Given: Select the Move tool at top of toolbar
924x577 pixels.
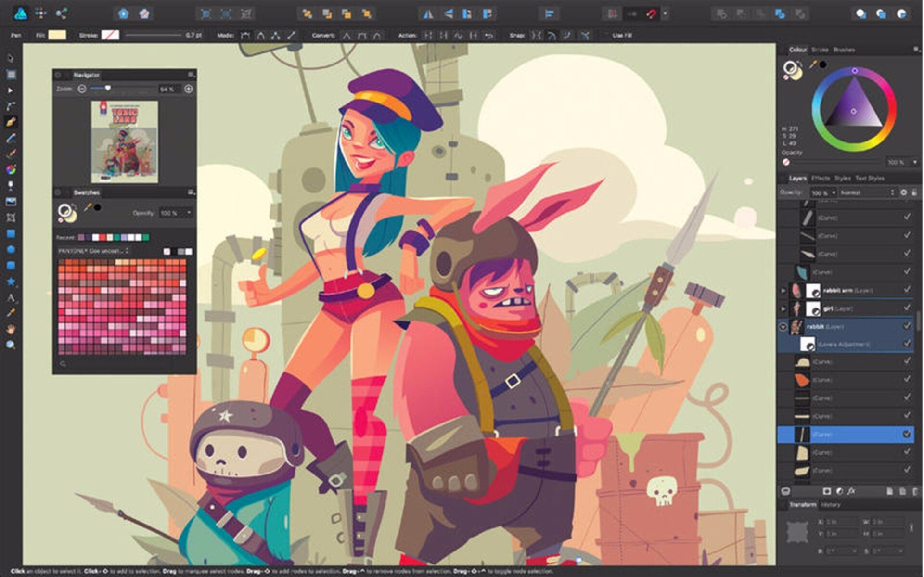Looking at the screenshot, I should coord(11,58).
